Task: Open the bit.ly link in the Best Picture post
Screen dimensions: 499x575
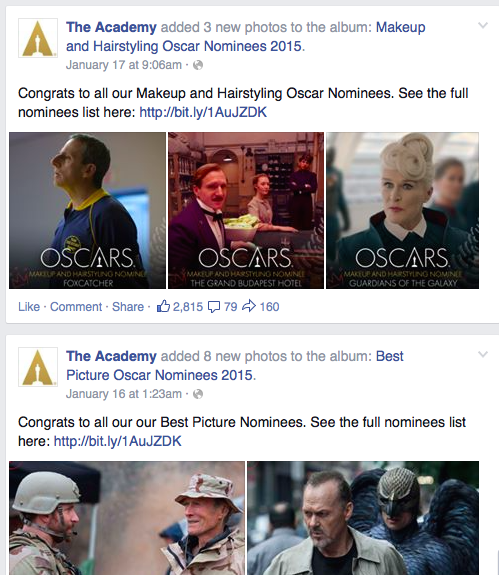Action: [x=118, y=441]
